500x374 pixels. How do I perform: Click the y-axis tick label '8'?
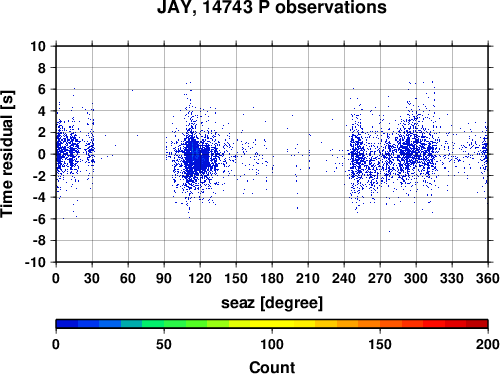point(42,68)
